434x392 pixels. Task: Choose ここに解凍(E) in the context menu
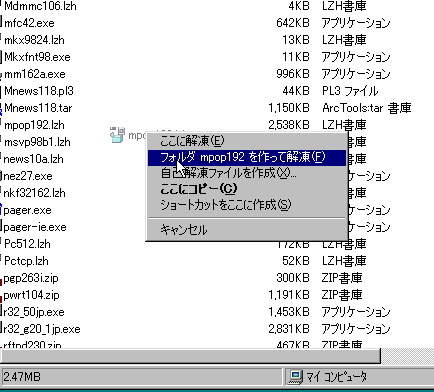(247, 141)
